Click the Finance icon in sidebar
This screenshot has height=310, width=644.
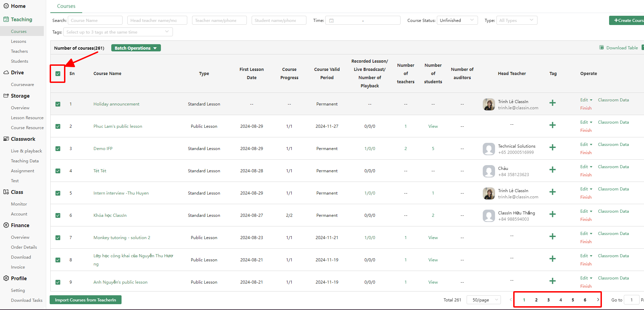(x=6, y=225)
